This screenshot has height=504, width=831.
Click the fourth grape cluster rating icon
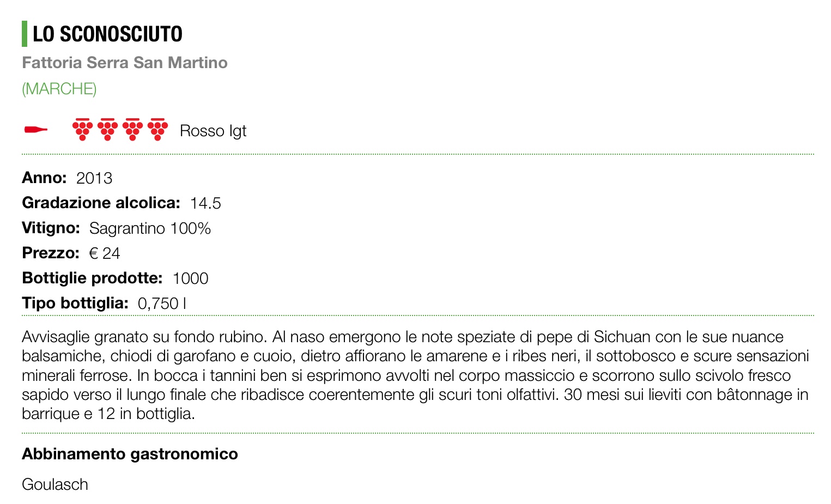pyautogui.click(x=158, y=129)
